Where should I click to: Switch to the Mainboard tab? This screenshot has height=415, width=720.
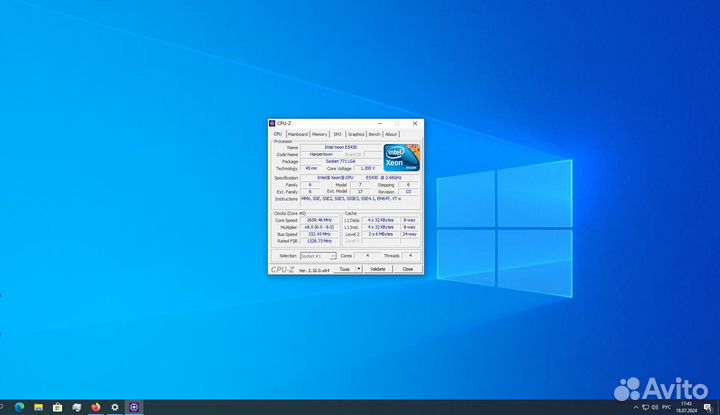298,133
